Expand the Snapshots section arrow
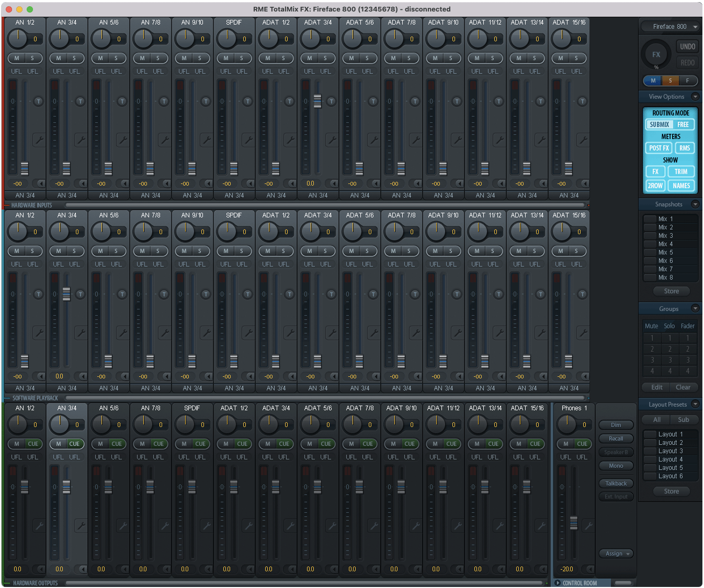This screenshot has height=588, width=704. [695, 204]
